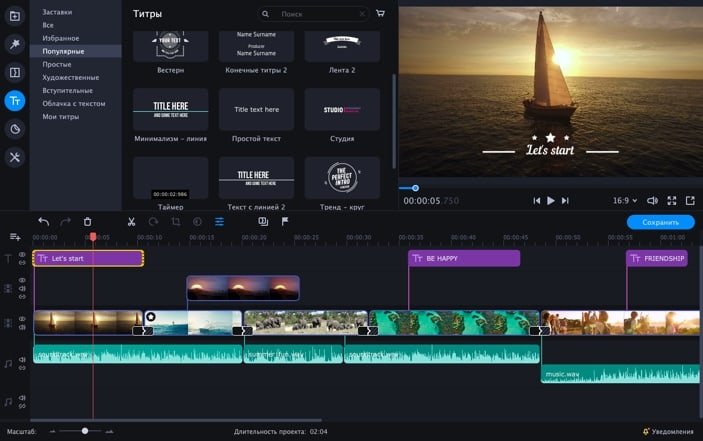
Task: Open the Stickers tab in the left sidebar
Action: point(15,129)
